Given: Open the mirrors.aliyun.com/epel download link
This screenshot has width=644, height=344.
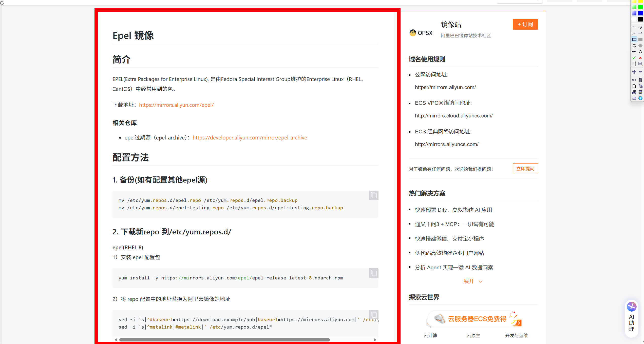Looking at the screenshot, I should pos(176,105).
